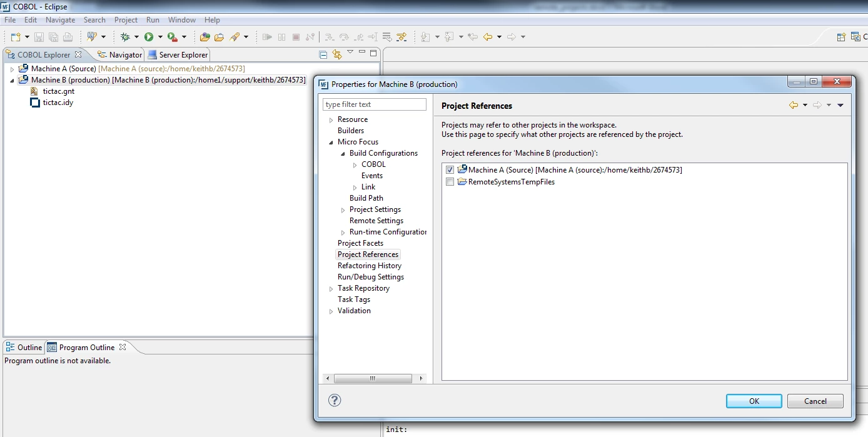Select Remote Settings in properties tree

pyautogui.click(x=376, y=221)
